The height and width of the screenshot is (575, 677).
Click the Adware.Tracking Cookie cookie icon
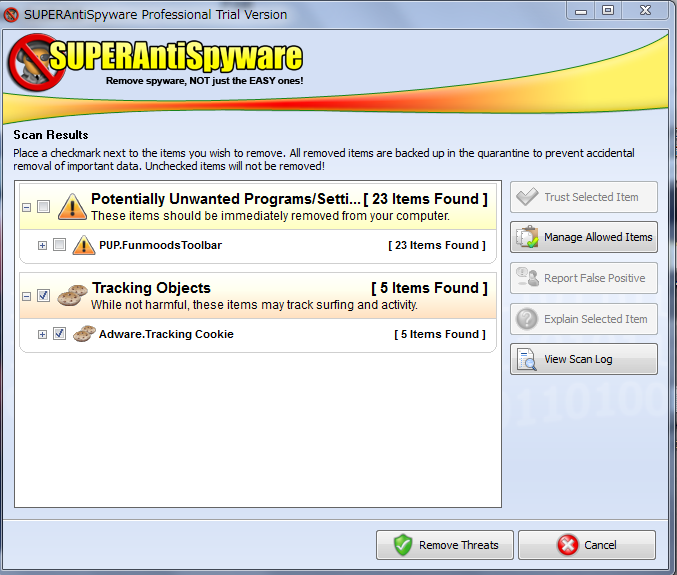pos(84,334)
